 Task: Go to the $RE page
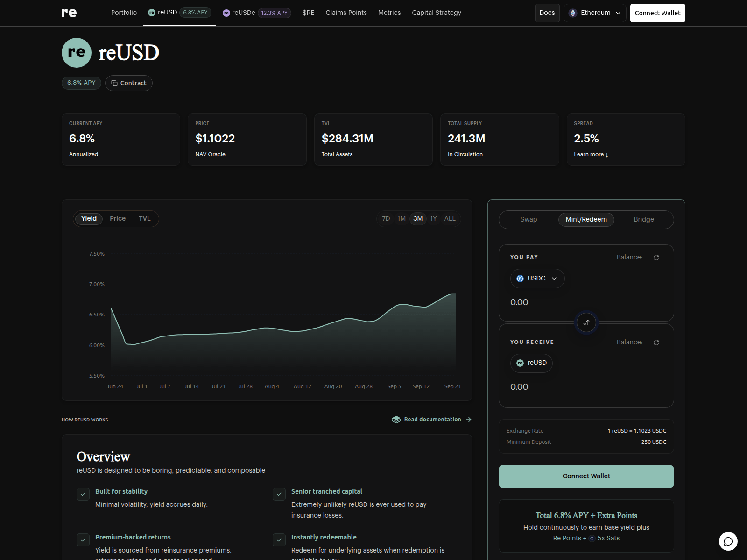(308, 13)
